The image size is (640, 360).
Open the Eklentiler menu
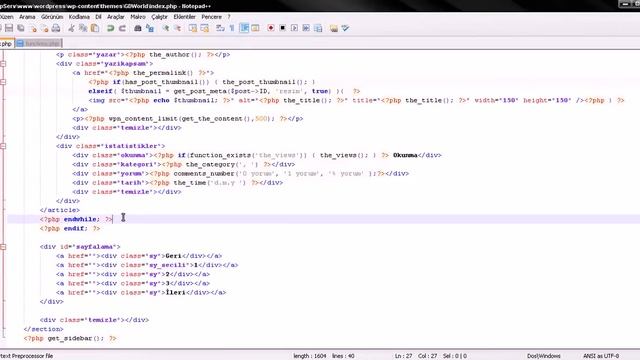click(184, 17)
